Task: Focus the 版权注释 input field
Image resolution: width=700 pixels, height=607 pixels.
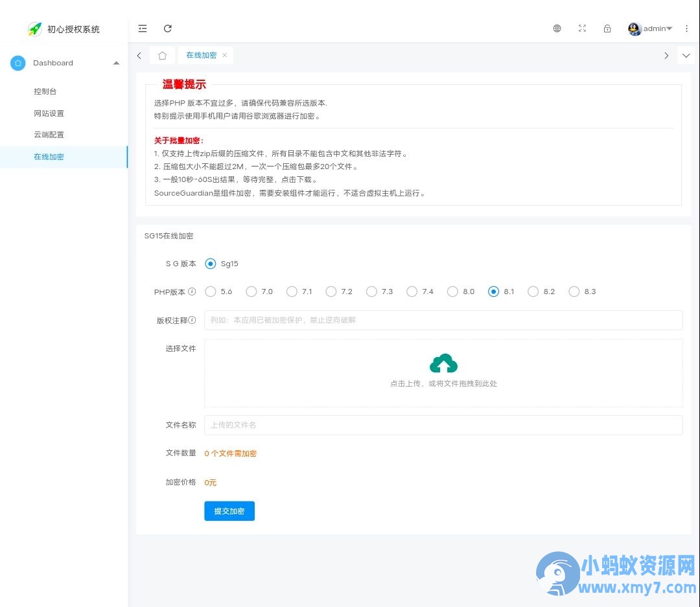Action: point(443,320)
